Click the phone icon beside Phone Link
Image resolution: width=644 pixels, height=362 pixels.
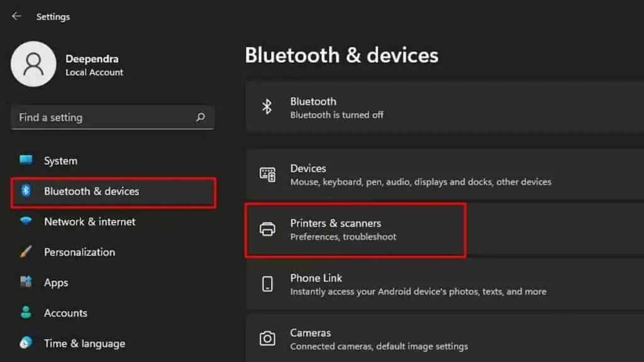point(267,284)
